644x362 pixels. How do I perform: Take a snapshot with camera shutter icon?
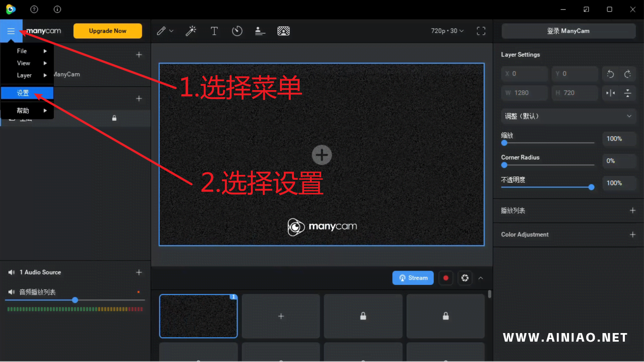465,278
